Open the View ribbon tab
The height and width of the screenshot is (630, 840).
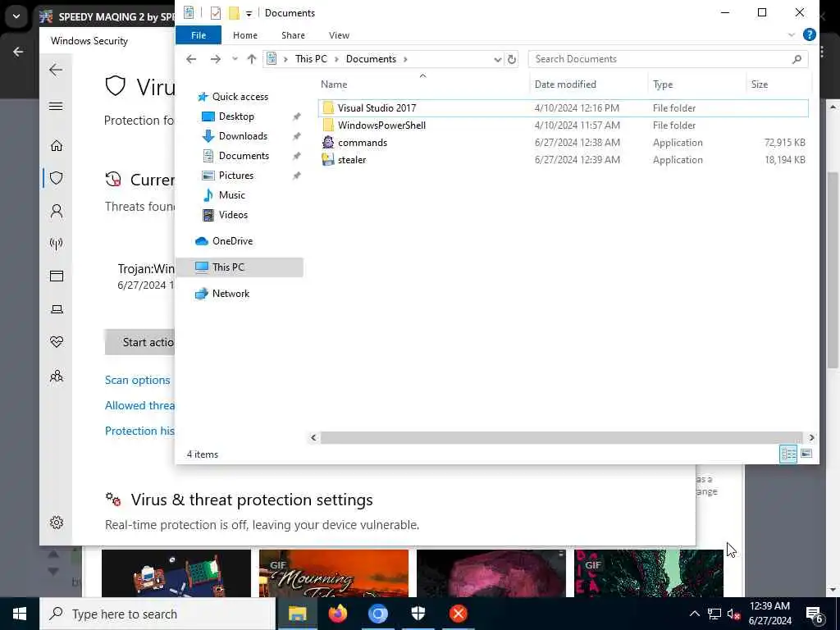[x=339, y=35]
